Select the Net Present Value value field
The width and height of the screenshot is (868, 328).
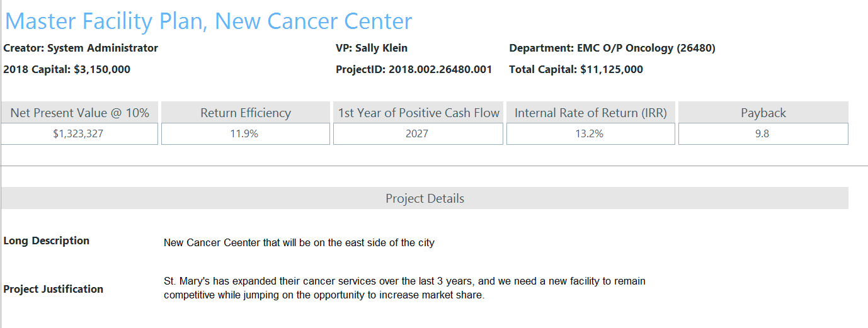tap(79, 134)
